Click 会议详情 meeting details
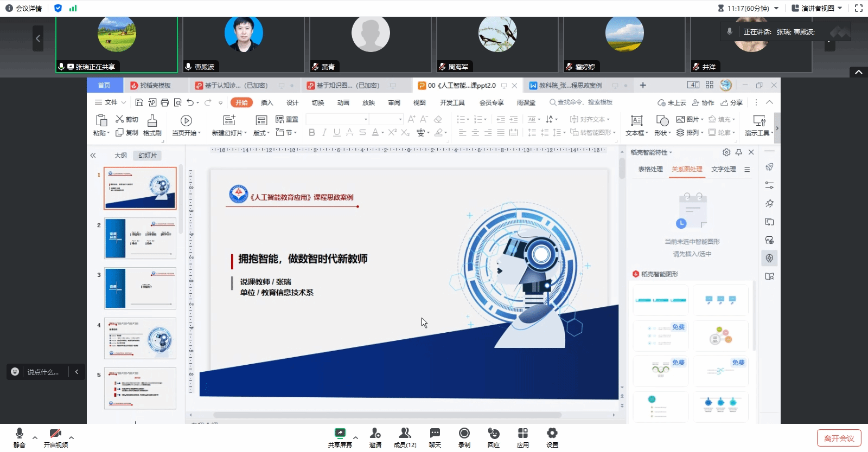 [24, 8]
